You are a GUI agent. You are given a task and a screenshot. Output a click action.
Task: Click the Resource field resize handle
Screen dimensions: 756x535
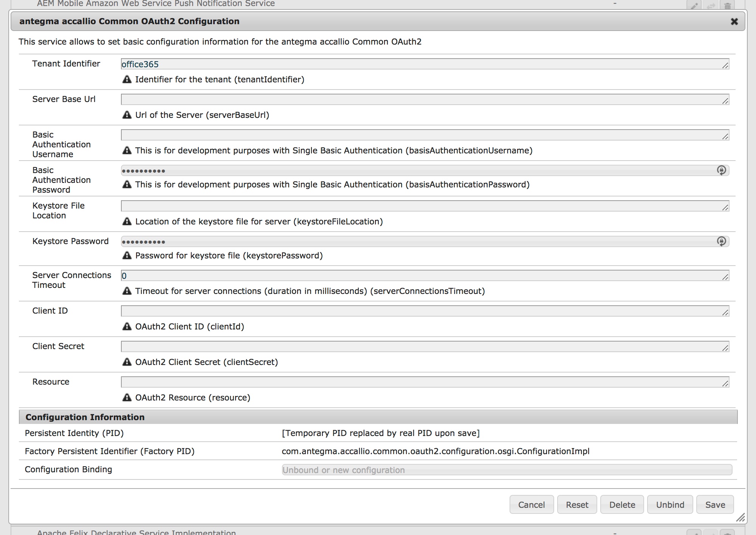(725, 383)
